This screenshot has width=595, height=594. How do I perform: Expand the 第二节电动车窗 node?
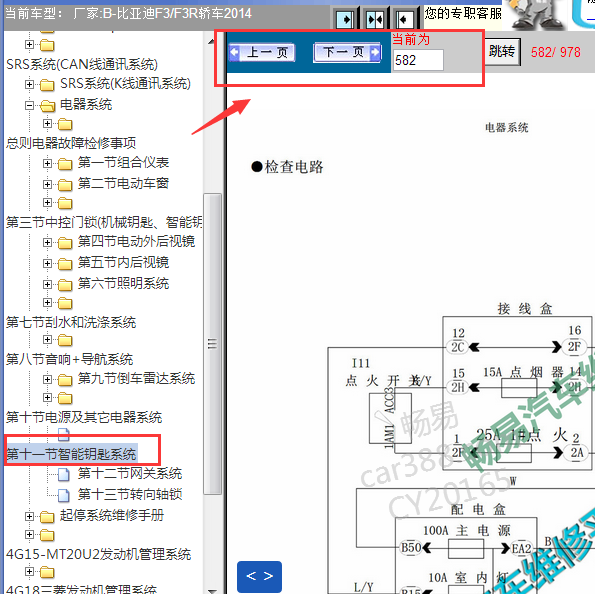coord(47,184)
